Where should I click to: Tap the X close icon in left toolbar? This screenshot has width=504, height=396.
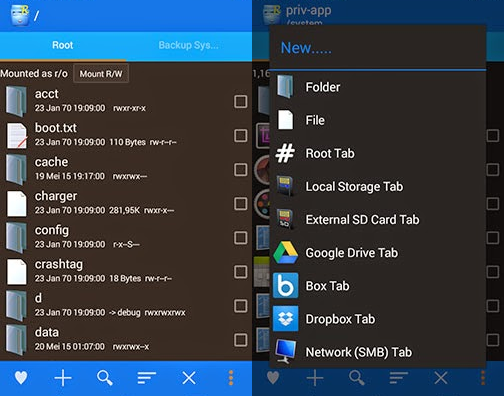tap(189, 378)
